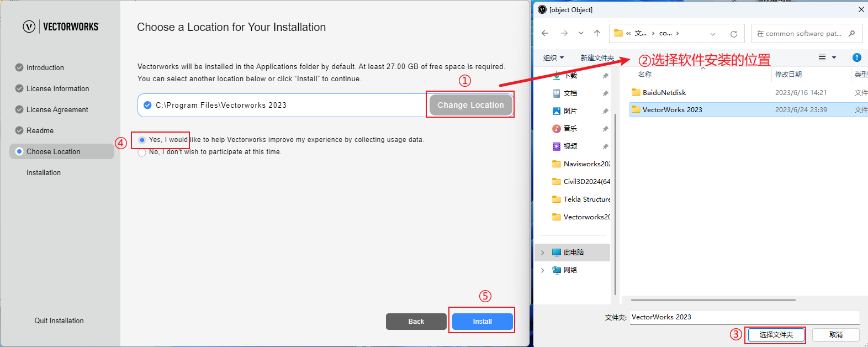
Task: Click the pin icon beside 文档
Action: pos(606,93)
